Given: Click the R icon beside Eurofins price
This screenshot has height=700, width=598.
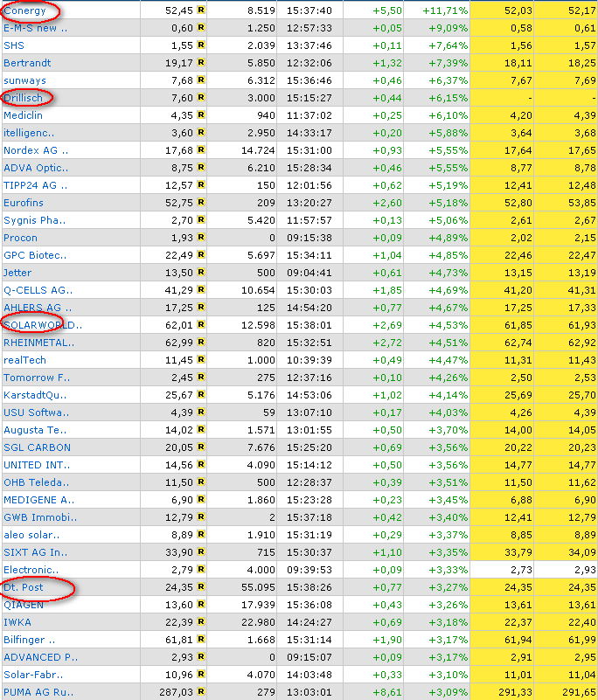Looking at the screenshot, I should [x=201, y=203].
